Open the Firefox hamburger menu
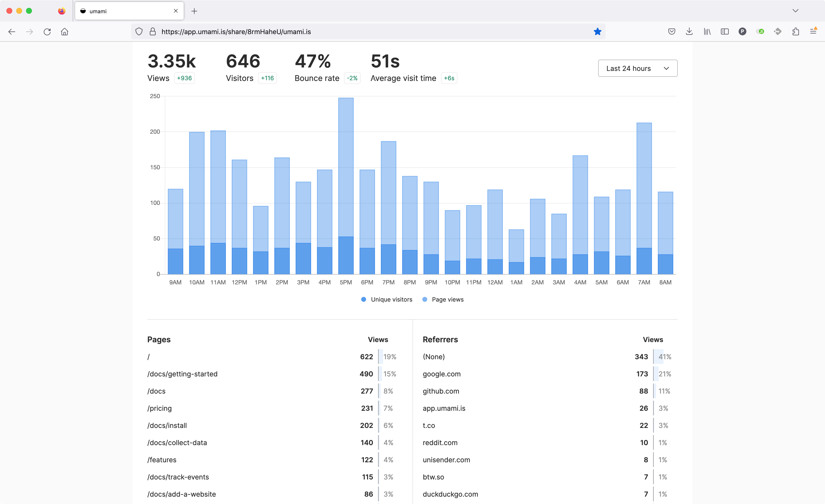Viewport: 825px width, 504px height. (813, 31)
